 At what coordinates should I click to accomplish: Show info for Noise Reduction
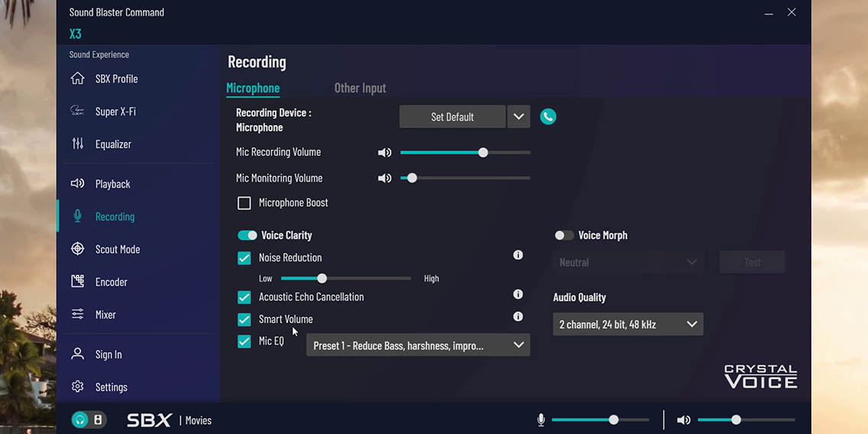518,254
